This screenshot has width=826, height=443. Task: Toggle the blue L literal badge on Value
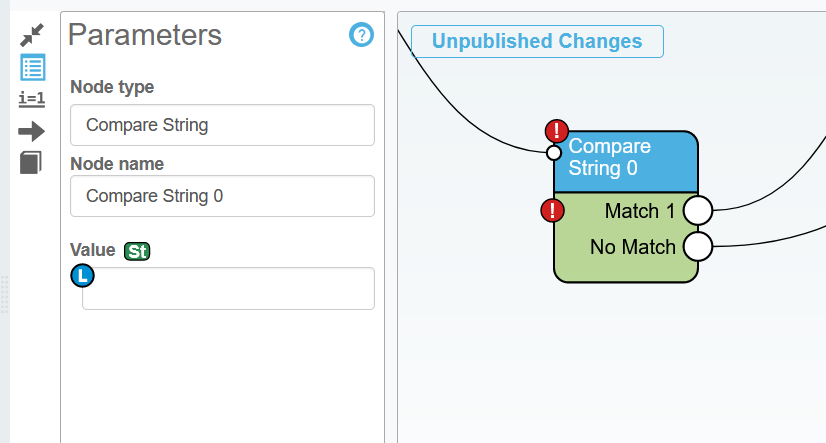click(81, 275)
